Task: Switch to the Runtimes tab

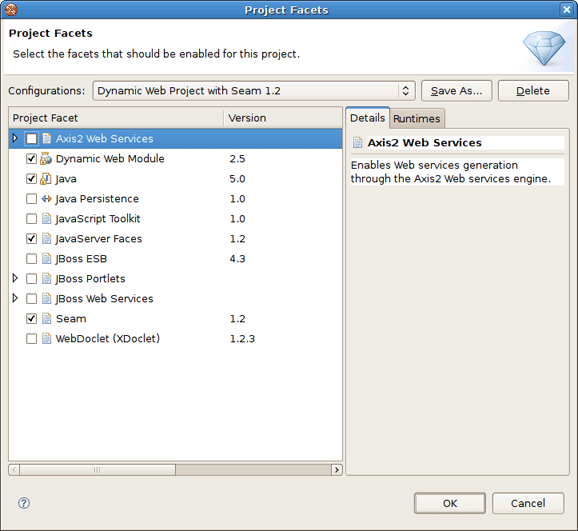Action: (x=417, y=118)
